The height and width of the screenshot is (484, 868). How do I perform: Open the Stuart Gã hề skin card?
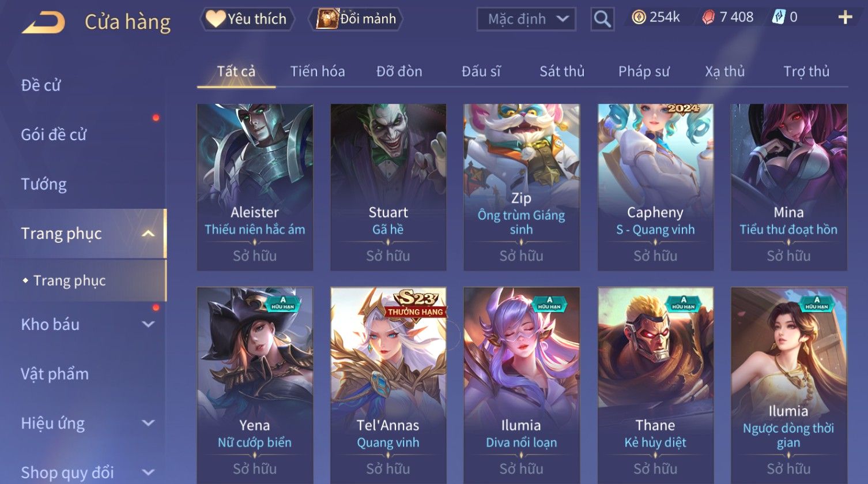tap(388, 187)
